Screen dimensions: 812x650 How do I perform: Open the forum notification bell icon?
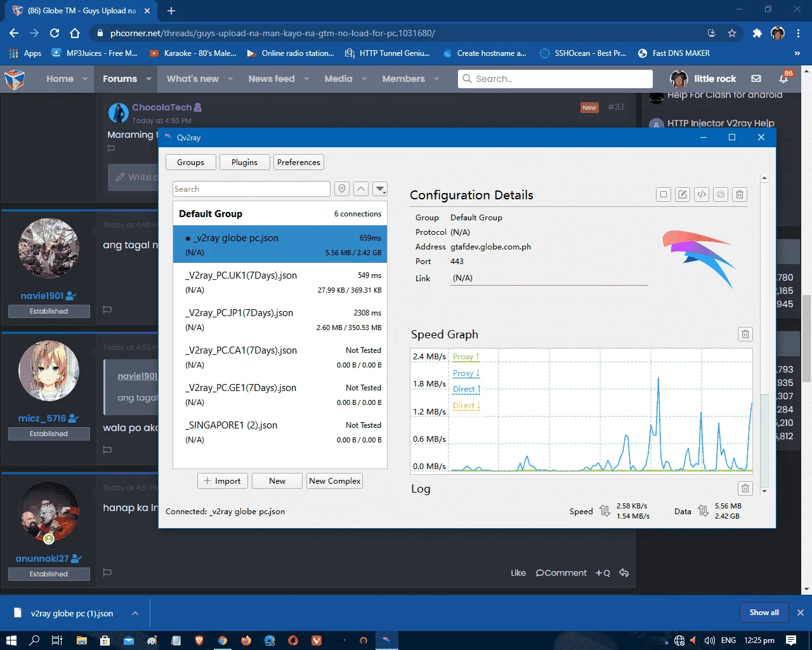click(784, 79)
